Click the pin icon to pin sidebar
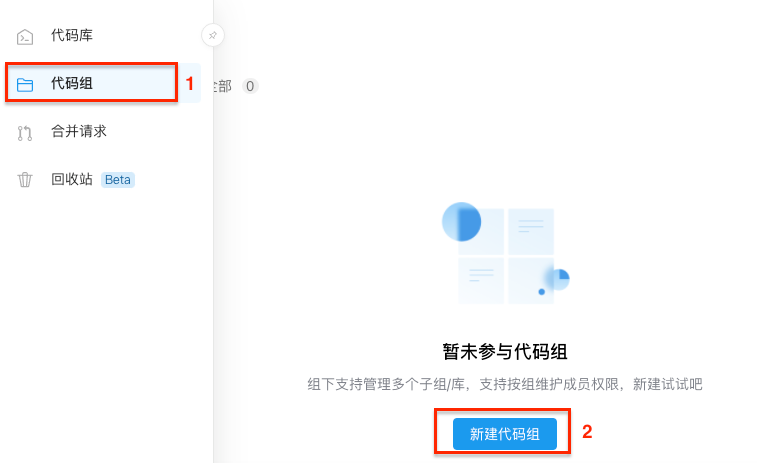Screen dimensions: 757x463 click(212, 35)
